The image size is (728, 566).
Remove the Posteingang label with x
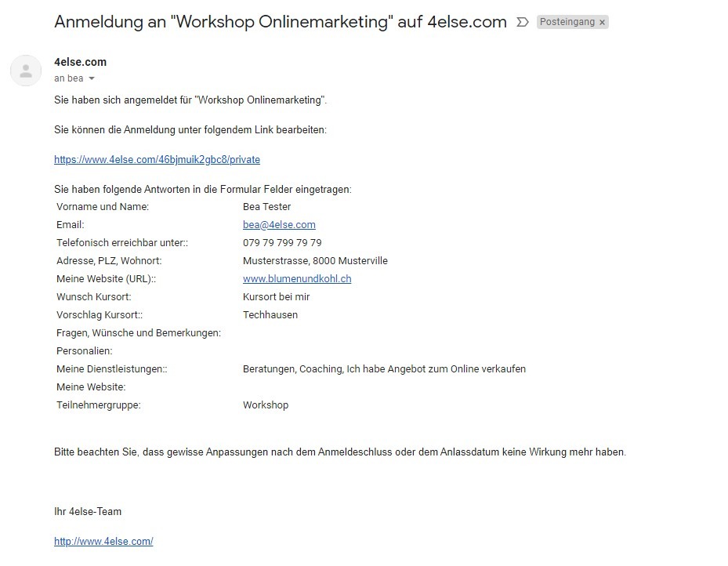click(602, 22)
